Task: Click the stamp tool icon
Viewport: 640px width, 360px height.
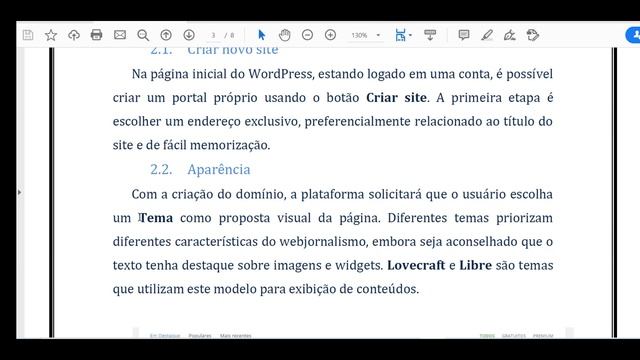Action: pos(533,35)
